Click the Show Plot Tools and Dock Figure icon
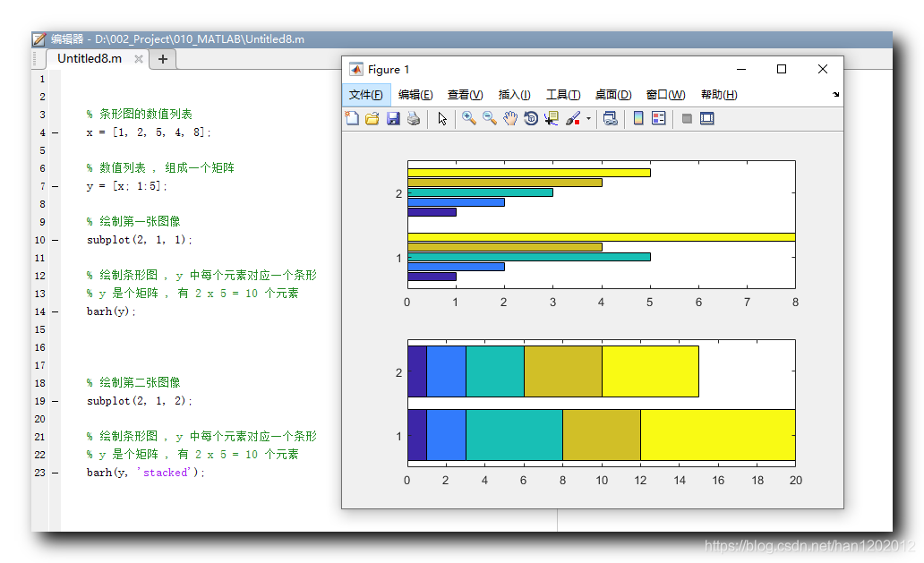Image resolution: width=924 pixels, height=563 pixels. click(x=706, y=117)
